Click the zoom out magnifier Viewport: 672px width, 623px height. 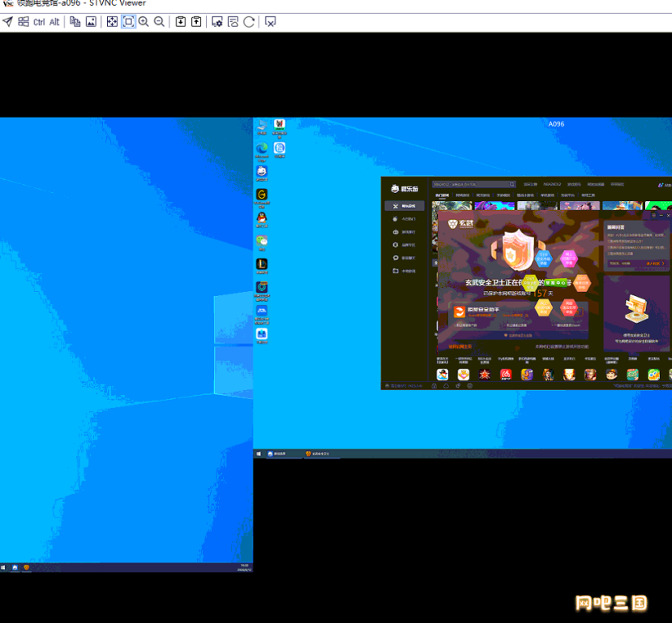[159, 21]
